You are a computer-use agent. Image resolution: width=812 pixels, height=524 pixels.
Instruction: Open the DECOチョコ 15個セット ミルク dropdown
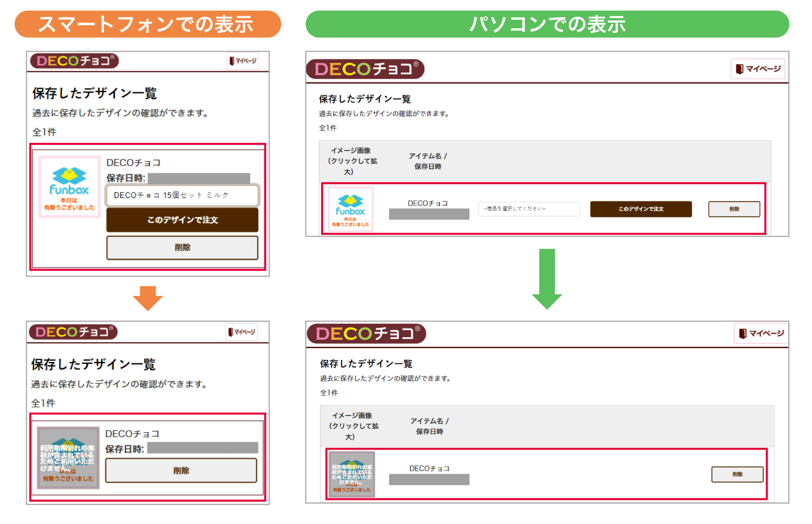pyautogui.click(x=182, y=195)
